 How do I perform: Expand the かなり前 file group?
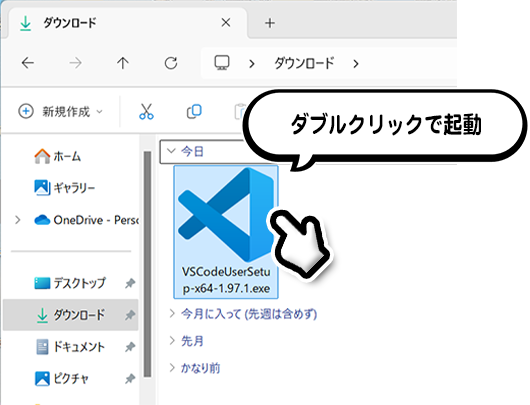coord(172,368)
